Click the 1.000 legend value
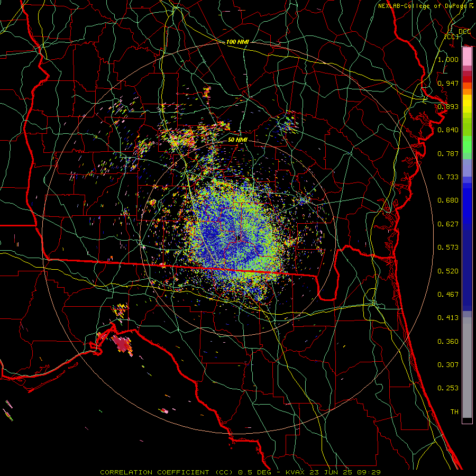 pos(448,59)
